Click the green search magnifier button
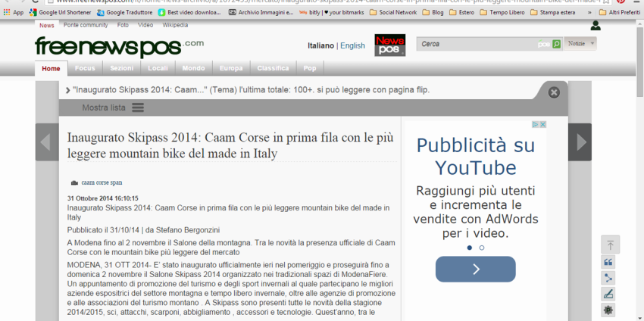The height and width of the screenshot is (321, 644). (x=557, y=44)
